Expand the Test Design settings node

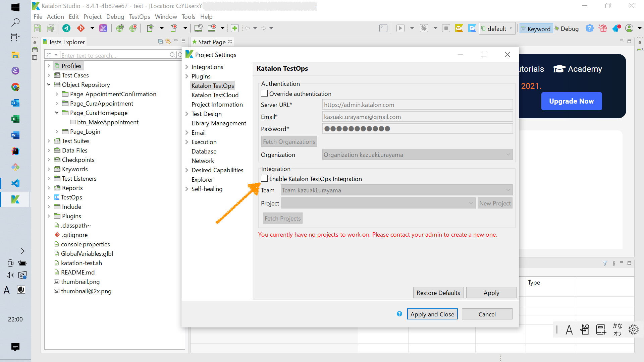point(187,114)
